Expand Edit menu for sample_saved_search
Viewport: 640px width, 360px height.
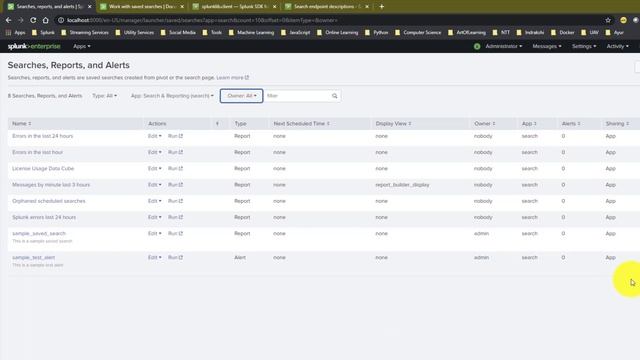[154, 233]
